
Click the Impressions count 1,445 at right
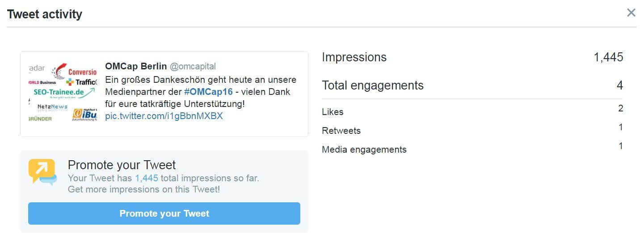point(608,57)
